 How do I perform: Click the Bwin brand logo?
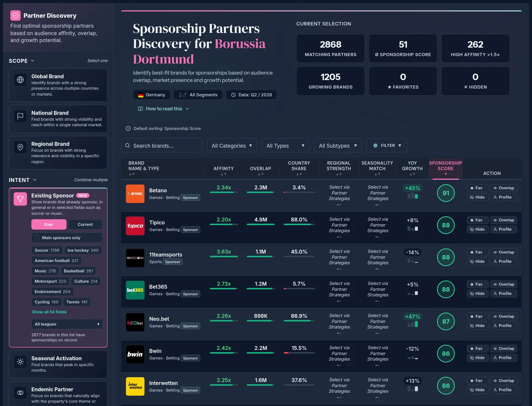[x=135, y=354]
